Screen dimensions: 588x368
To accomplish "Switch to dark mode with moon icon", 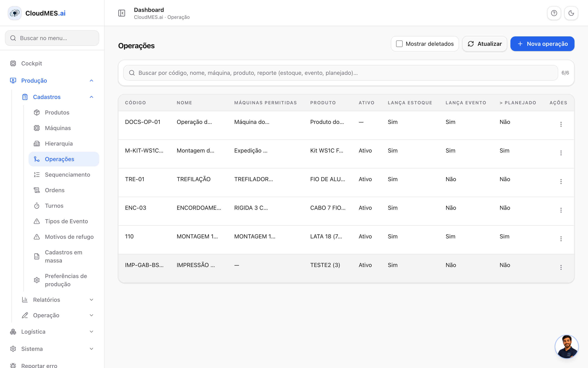I will [571, 13].
